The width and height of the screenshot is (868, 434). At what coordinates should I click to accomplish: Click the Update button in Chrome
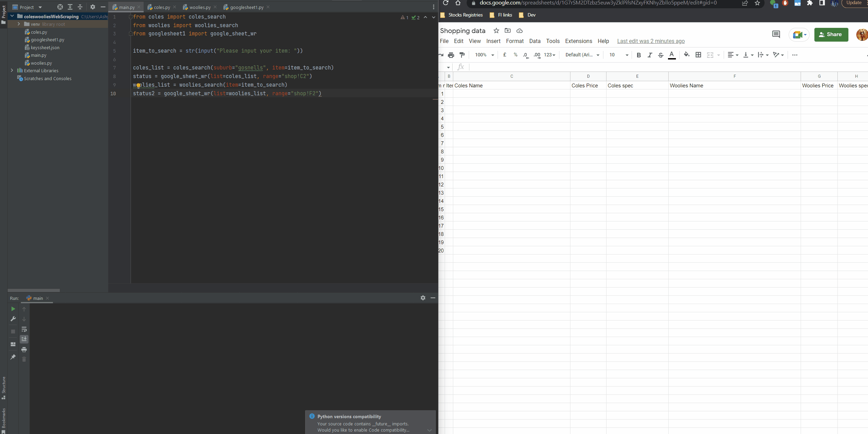tap(855, 3)
